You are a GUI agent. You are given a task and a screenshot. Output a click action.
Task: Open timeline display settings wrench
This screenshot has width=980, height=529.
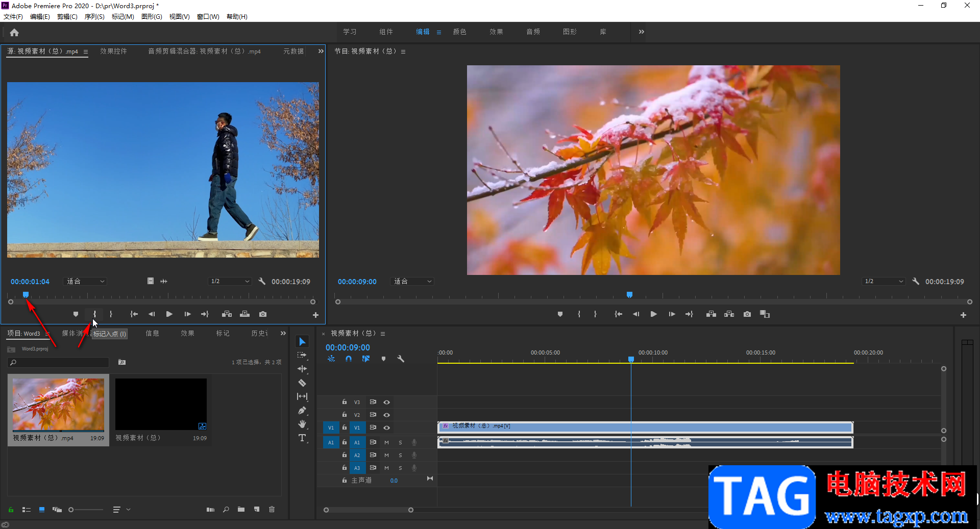tap(401, 359)
